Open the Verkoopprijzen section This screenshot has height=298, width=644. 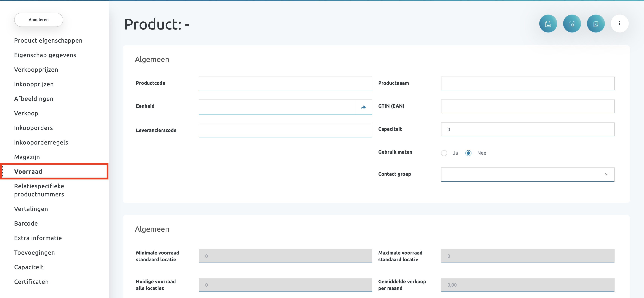pos(36,70)
